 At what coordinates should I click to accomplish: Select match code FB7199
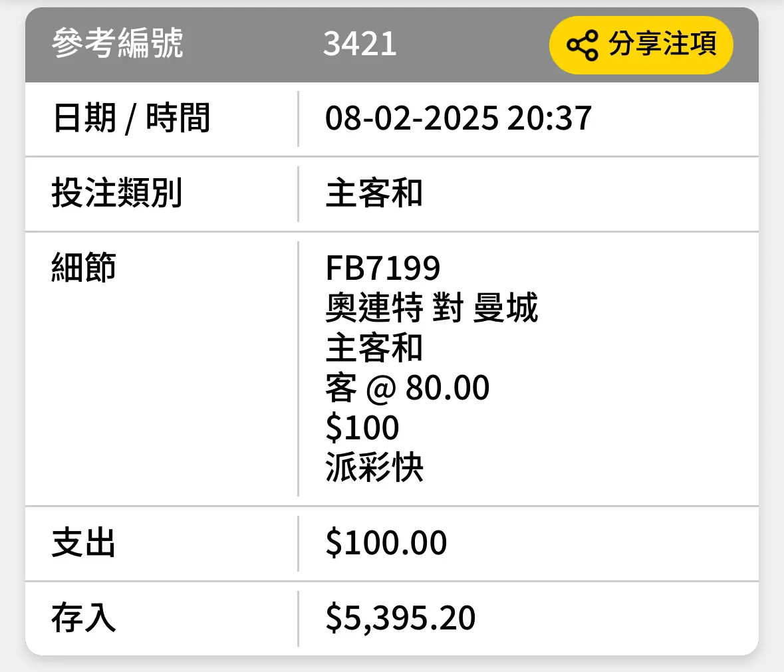(383, 269)
